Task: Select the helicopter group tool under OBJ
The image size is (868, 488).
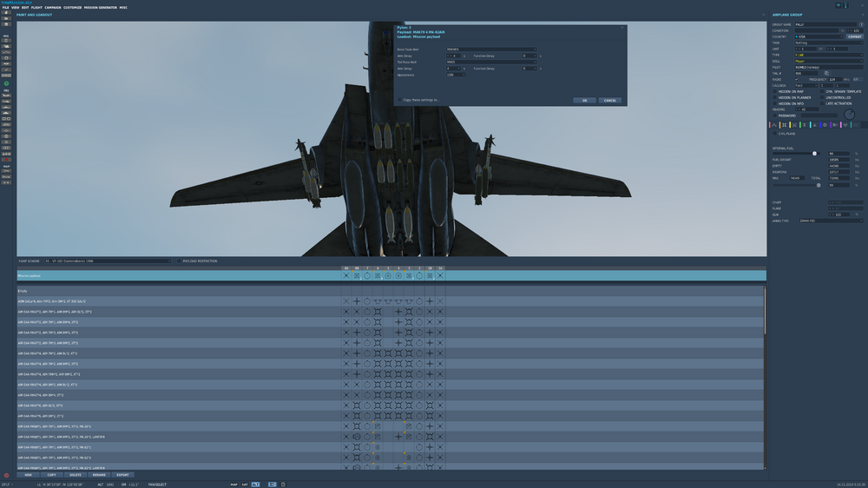Action: [x=6, y=102]
